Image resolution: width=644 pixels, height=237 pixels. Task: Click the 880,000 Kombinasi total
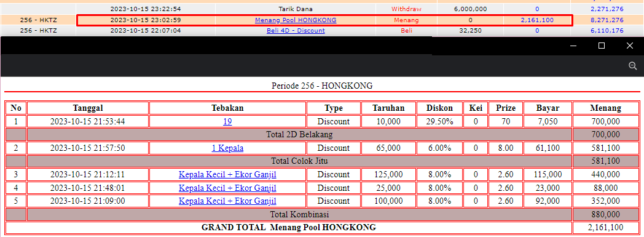click(x=606, y=214)
